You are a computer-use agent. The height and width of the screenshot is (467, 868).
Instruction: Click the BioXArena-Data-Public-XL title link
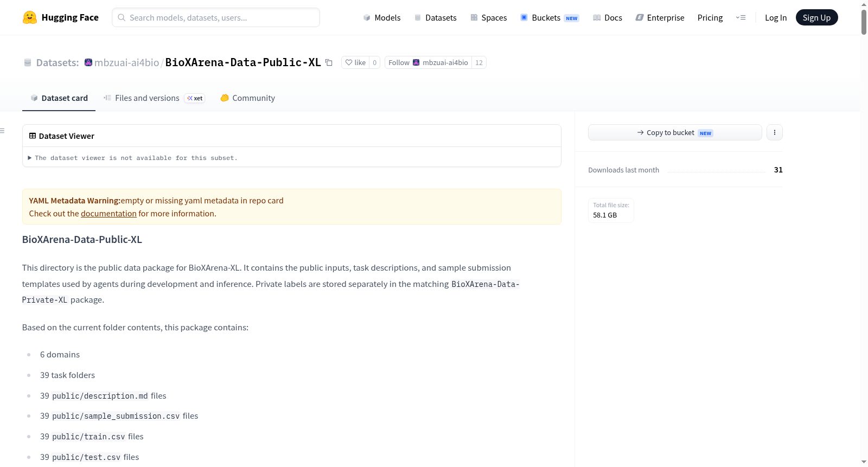(243, 62)
